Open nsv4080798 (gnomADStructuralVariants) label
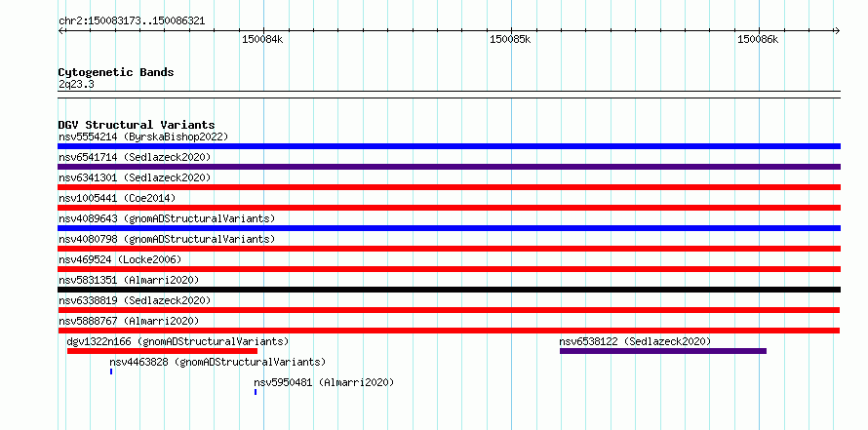 click(167, 239)
